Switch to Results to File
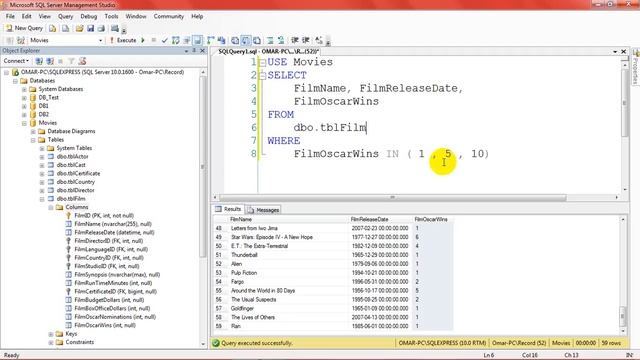Image resolution: width=640 pixels, height=360 pixels. [257, 40]
